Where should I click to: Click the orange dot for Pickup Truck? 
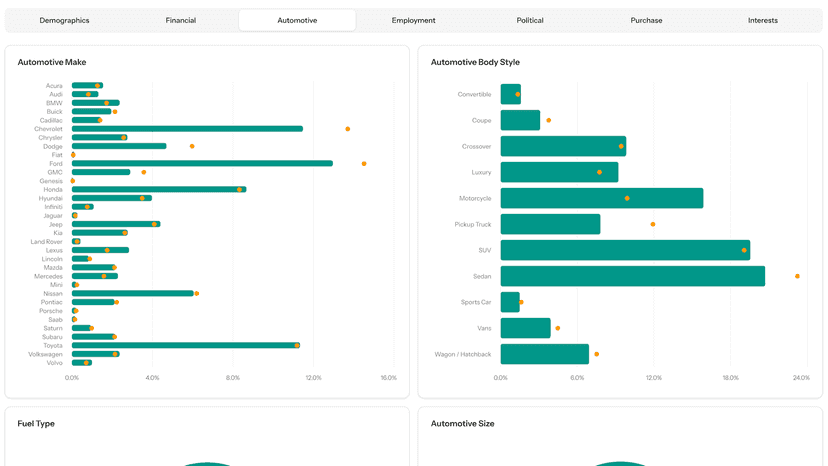[653, 225]
